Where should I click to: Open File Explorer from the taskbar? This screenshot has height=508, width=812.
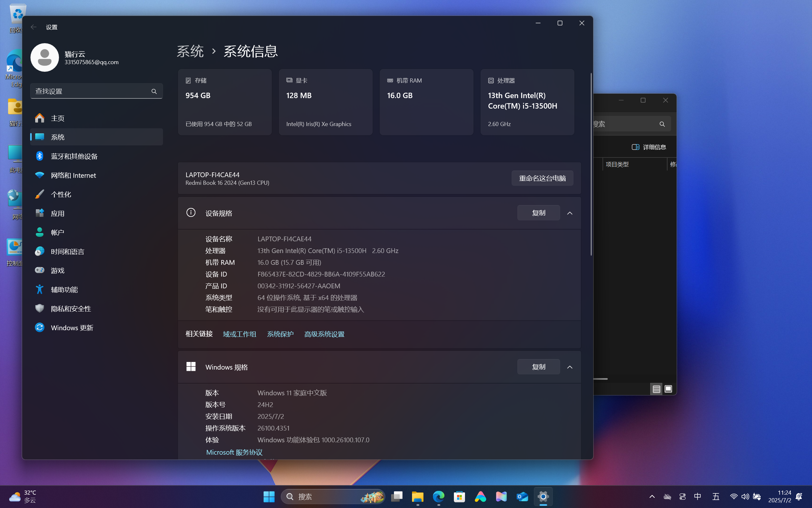coord(418,497)
